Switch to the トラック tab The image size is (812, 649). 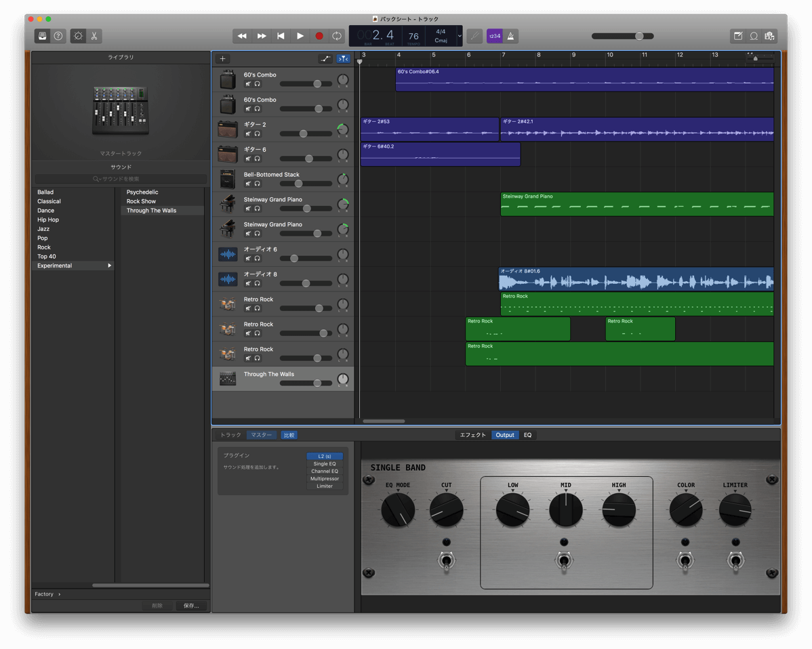coord(230,435)
